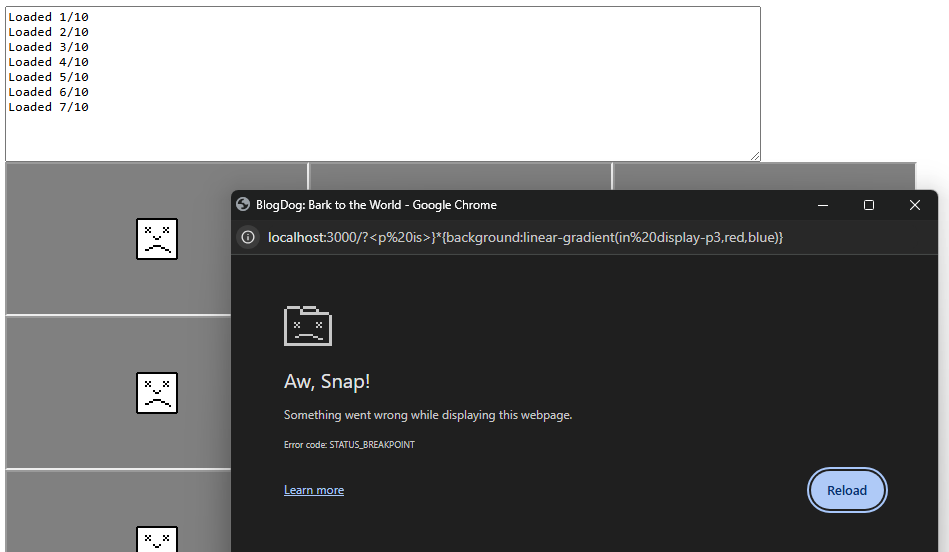949x552 pixels.
Task: Open the Learn more link
Action: tap(314, 490)
